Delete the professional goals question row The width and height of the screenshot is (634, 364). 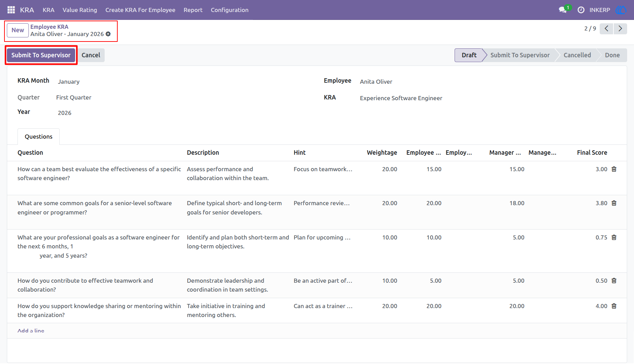coord(614,237)
